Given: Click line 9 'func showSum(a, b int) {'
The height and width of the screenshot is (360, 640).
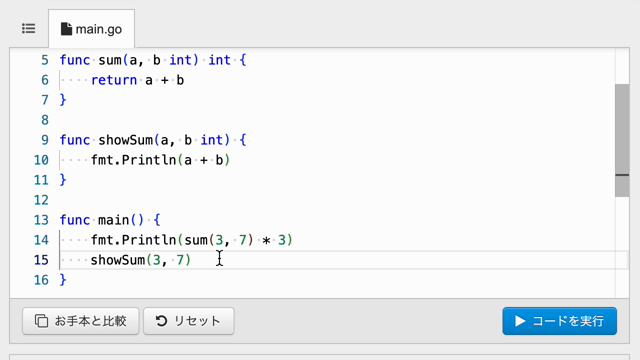Looking at the screenshot, I should (x=153, y=140).
